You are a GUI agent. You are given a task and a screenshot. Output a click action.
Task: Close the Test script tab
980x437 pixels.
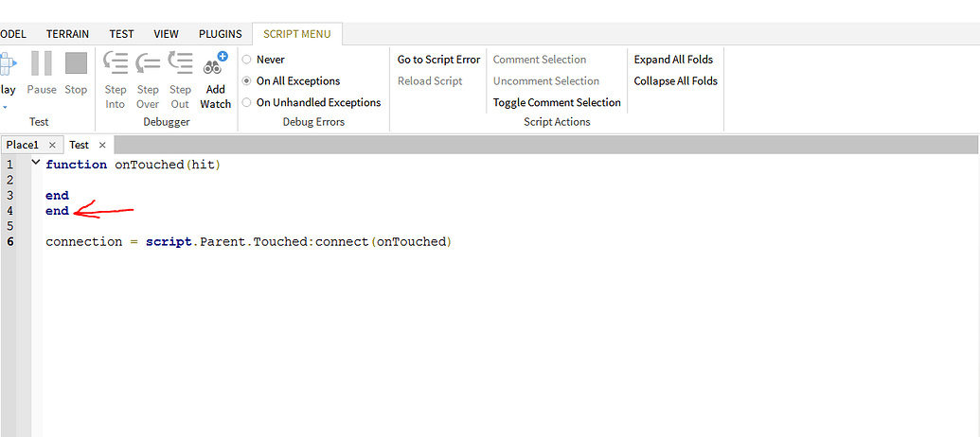[x=102, y=145]
